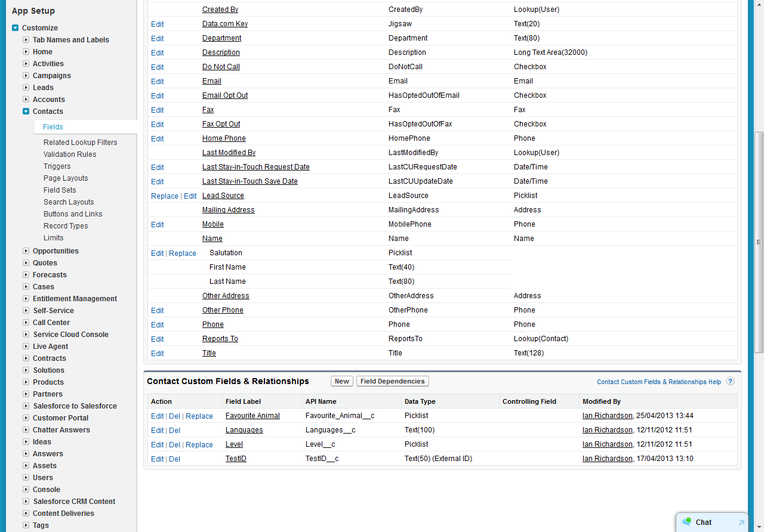Click the New custom field button
764x532 pixels.
pos(342,381)
